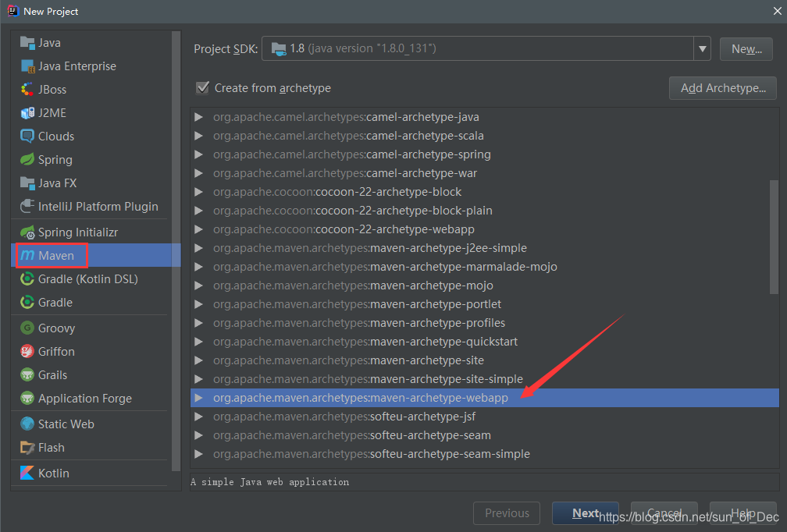Expand maven-archetype-j2ee-simple node

pyautogui.click(x=199, y=248)
